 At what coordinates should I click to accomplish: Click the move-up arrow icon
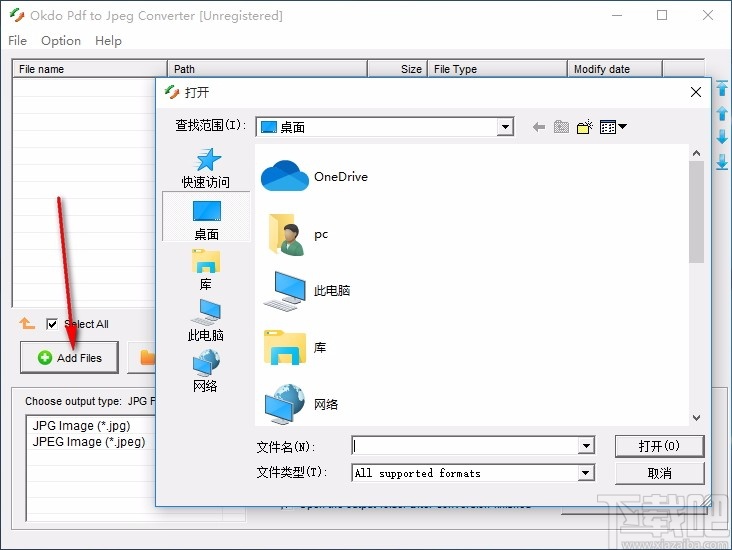[722, 113]
